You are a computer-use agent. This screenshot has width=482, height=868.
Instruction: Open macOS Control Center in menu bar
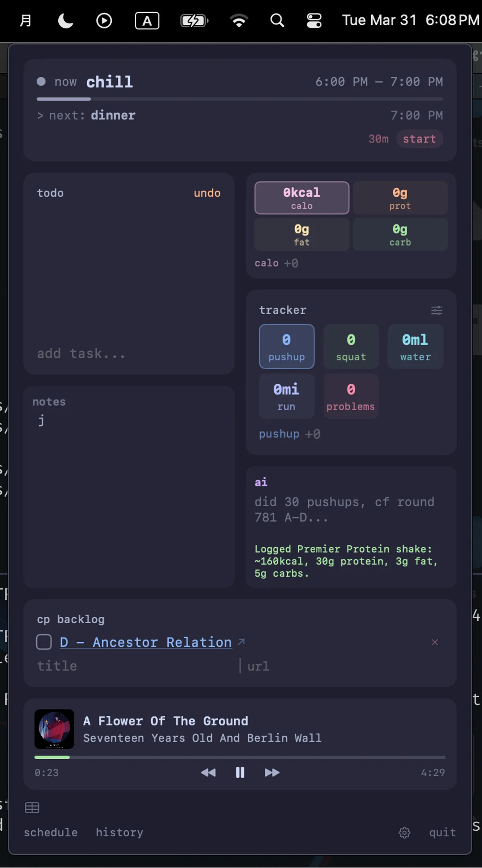click(x=314, y=20)
